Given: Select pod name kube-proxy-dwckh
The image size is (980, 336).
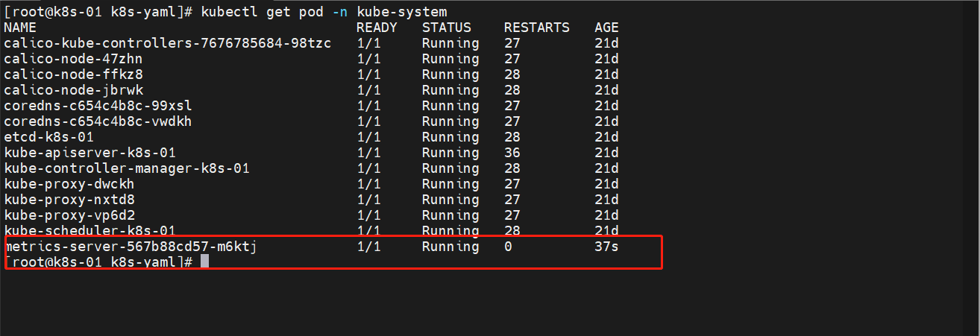Looking at the screenshot, I should (69, 184).
